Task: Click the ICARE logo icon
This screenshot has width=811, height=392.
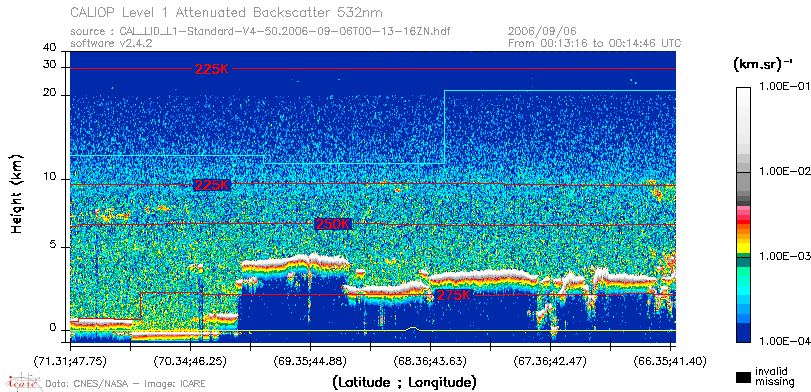Action: (x=23, y=382)
